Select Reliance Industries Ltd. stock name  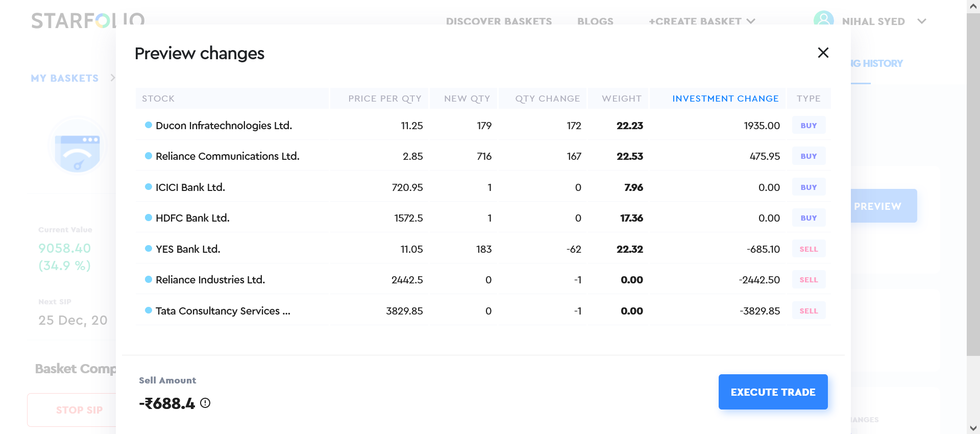pyautogui.click(x=210, y=280)
